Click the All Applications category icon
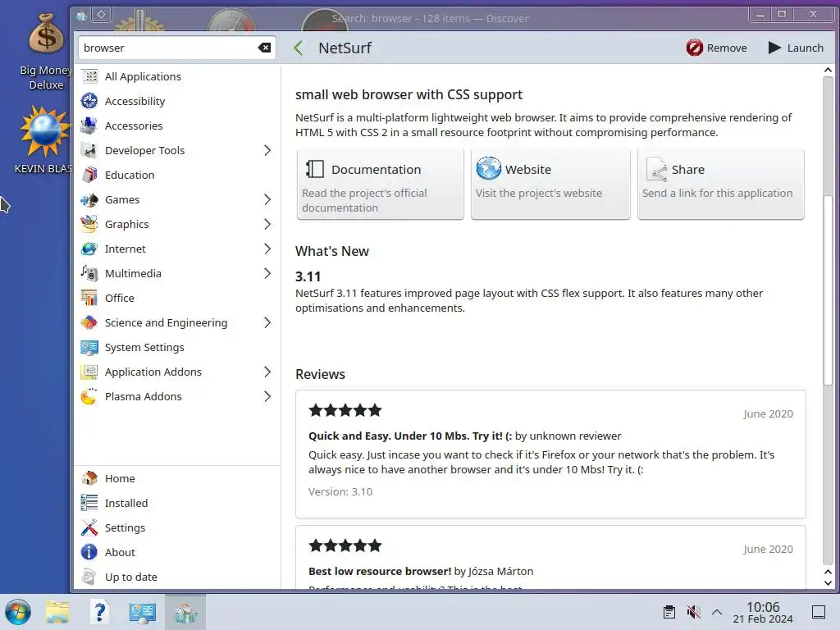This screenshot has height=630, width=840. (x=89, y=76)
